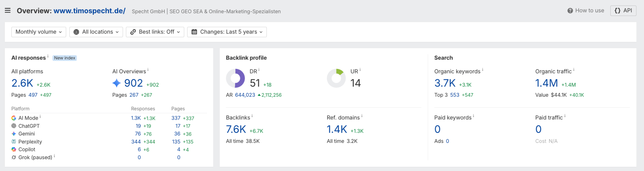Click the Copilot pages 4 value

coord(179,149)
